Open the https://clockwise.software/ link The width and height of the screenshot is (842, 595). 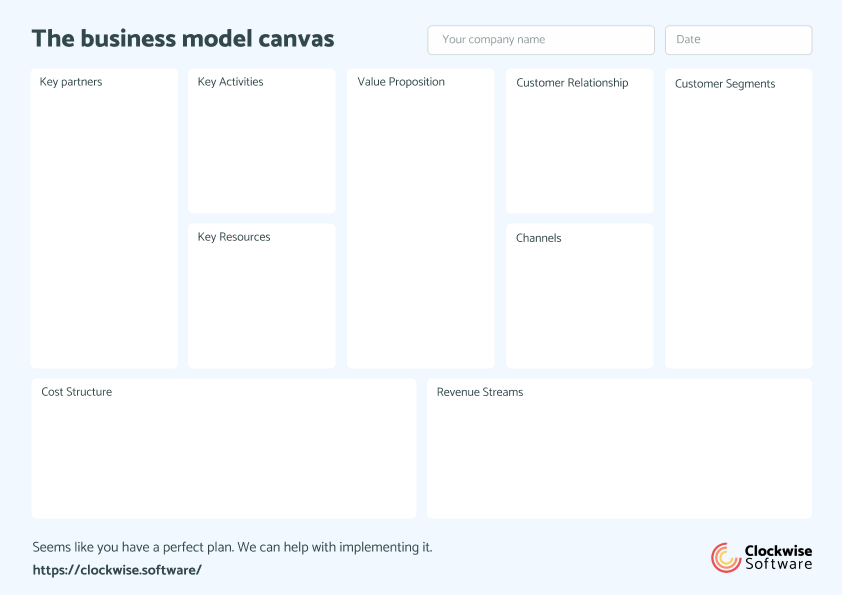(x=116, y=570)
